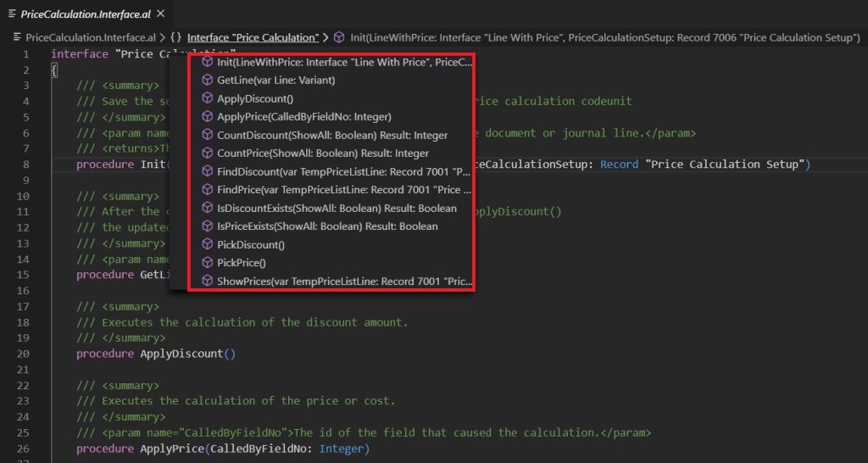Select ApplyPrice(CalledByFieldNo: Integer) from list
The height and width of the screenshot is (463, 868).
point(303,117)
